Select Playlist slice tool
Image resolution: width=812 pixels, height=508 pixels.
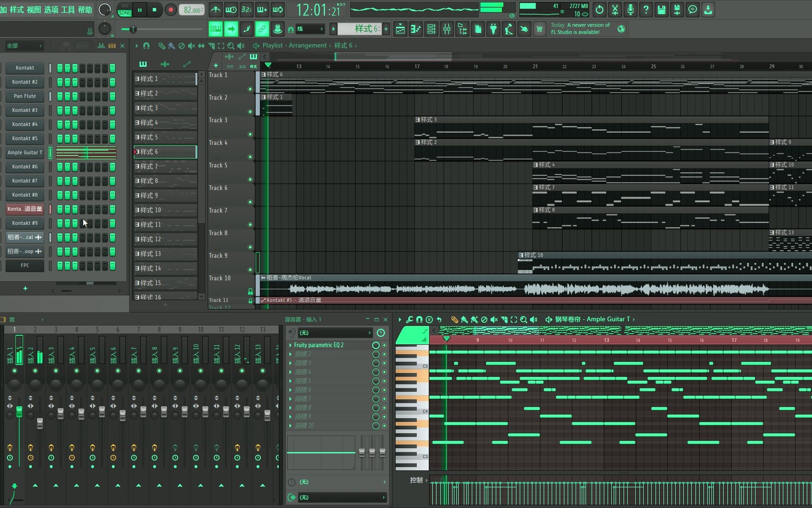click(x=211, y=46)
